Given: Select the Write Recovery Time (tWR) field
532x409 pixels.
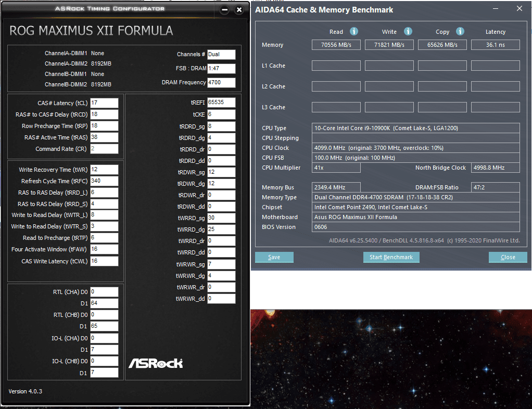Looking at the screenshot, I should point(104,170).
